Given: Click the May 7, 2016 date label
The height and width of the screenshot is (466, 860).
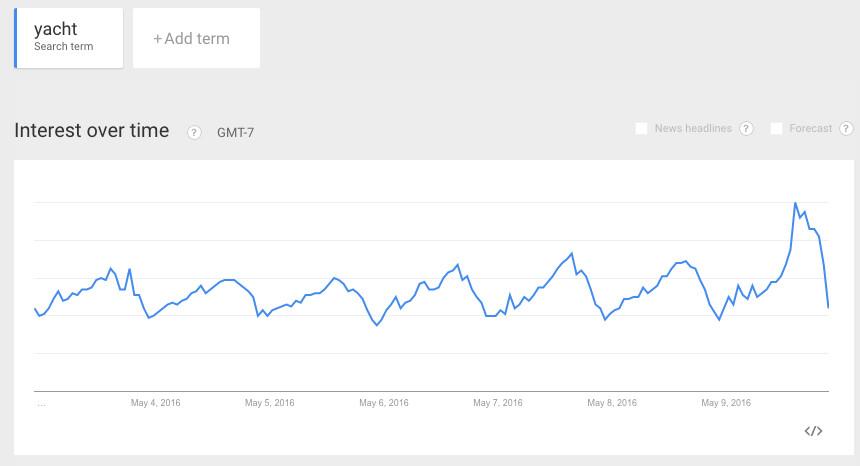Looking at the screenshot, I should [x=498, y=403].
